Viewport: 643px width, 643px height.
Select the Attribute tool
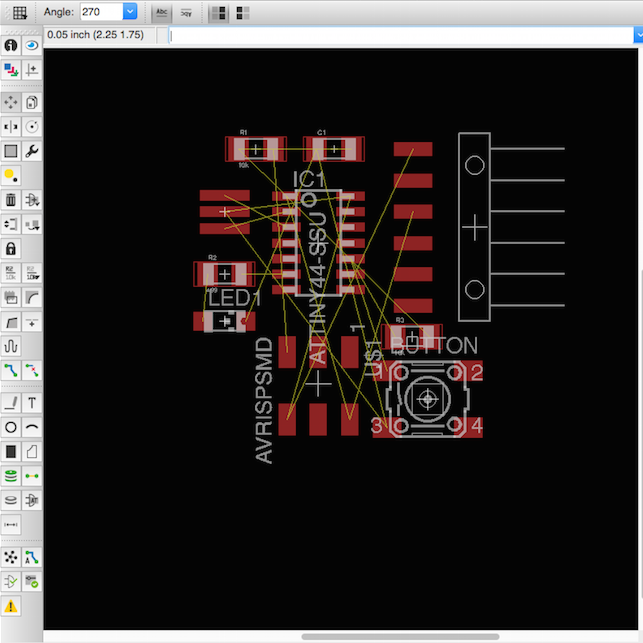(32, 500)
